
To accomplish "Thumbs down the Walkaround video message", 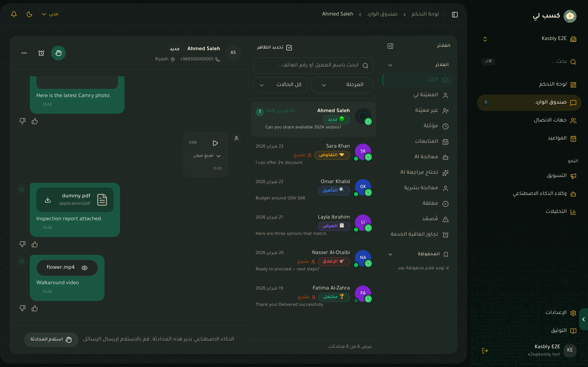I will (22, 308).
